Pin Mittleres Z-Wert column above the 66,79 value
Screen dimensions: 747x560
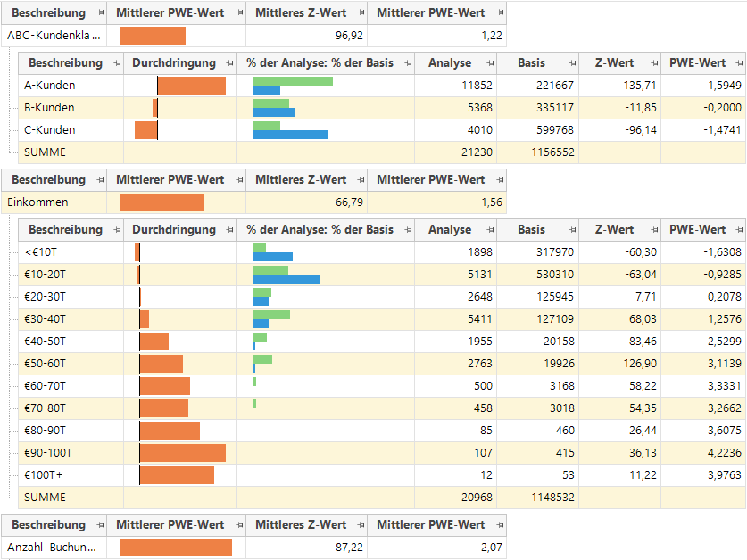(361, 180)
